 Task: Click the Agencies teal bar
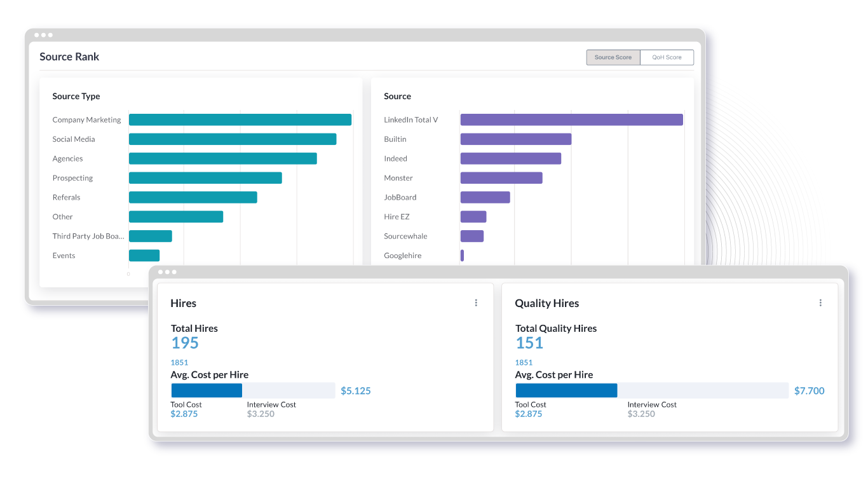(222, 158)
